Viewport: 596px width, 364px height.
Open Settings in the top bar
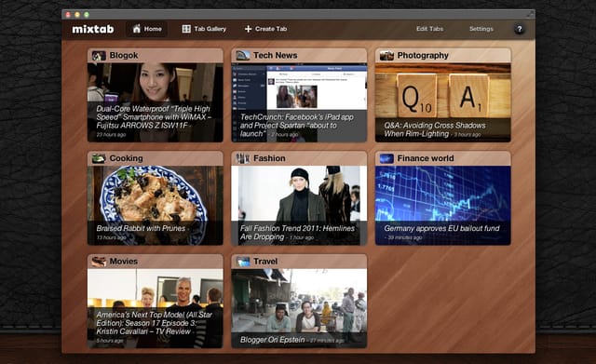tap(481, 29)
